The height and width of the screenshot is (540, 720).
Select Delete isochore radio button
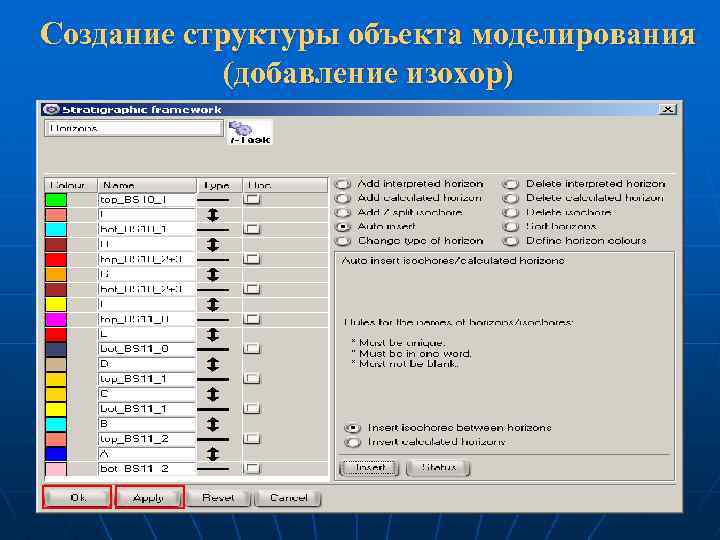tap(510, 213)
